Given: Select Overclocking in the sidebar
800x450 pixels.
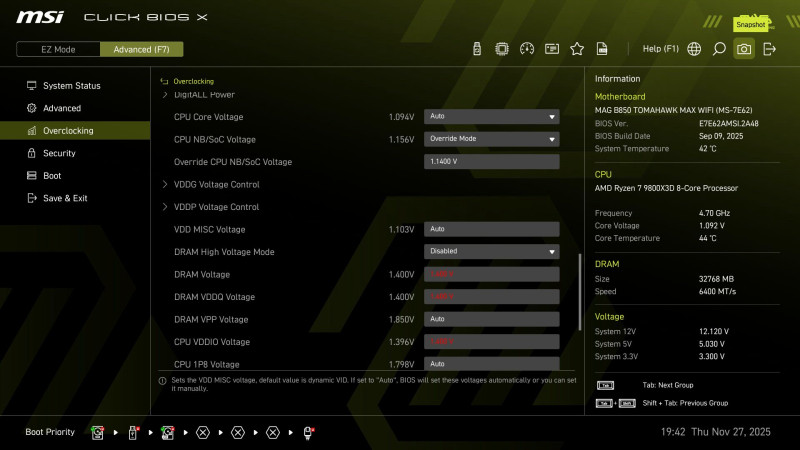Looking at the screenshot, I should click(x=75, y=131).
